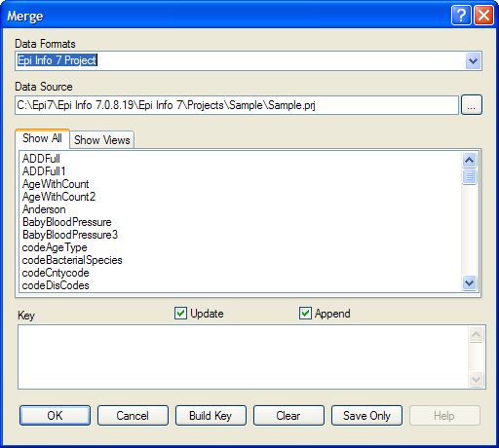Click the title bar question mark help icon
The height and width of the screenshot is (448, 499).
tap(461, 16)
